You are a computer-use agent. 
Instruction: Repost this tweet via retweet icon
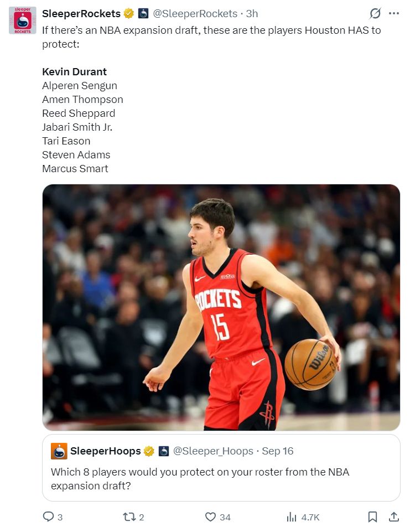click(129, 516)
